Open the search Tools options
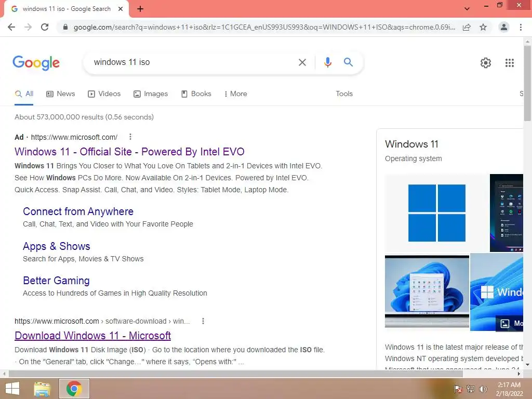The height and width of the screenshot is (399, 532). [344, 94]
